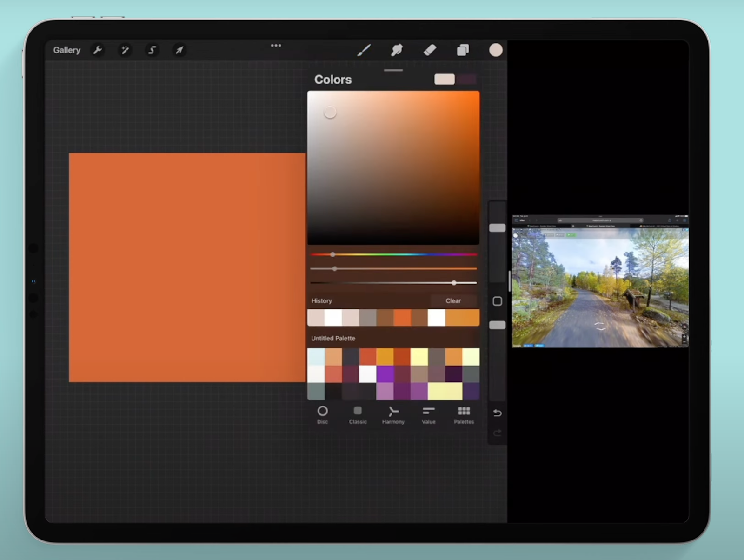The image size is (744, 560).
Task: Tap the three-dot multitasking button at the top
Action: pyautogui.click(x=276, y=46)
